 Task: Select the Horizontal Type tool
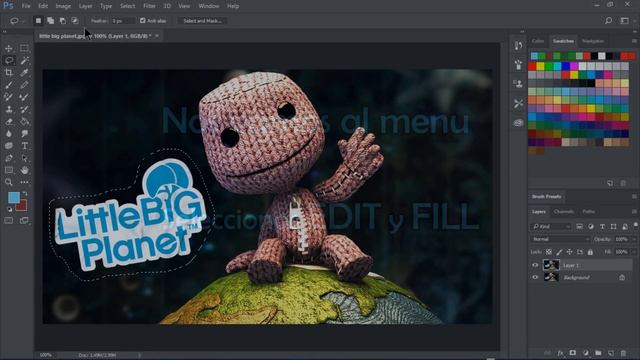pos(24,146)
